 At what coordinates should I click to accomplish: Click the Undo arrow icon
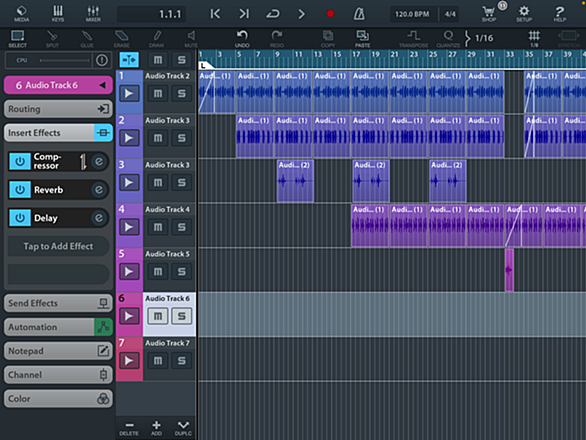click(242, 39)
